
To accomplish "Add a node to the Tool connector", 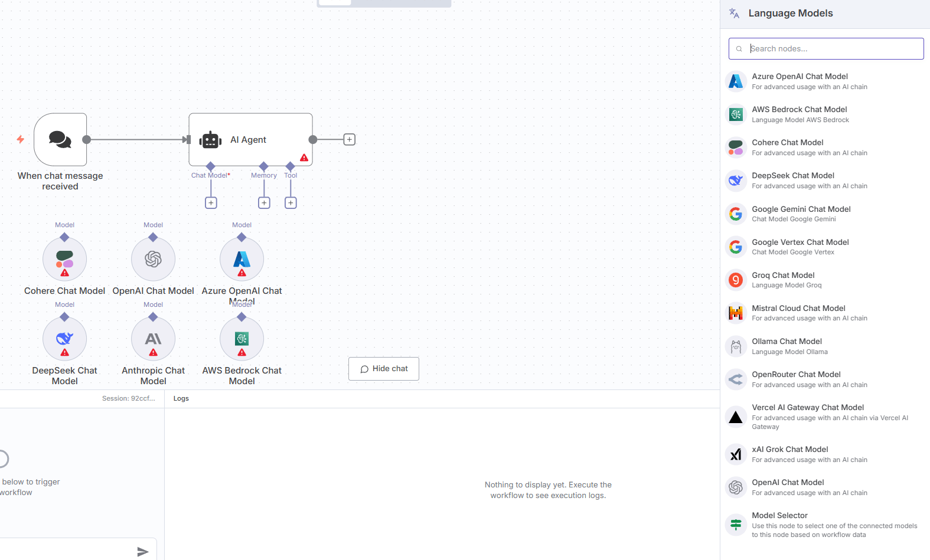I will point(291,203).
